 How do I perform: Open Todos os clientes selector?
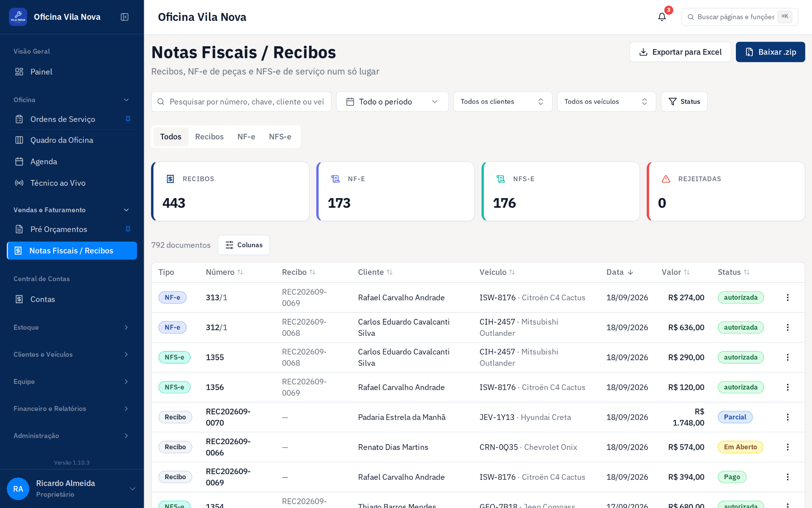click(502, 102)
